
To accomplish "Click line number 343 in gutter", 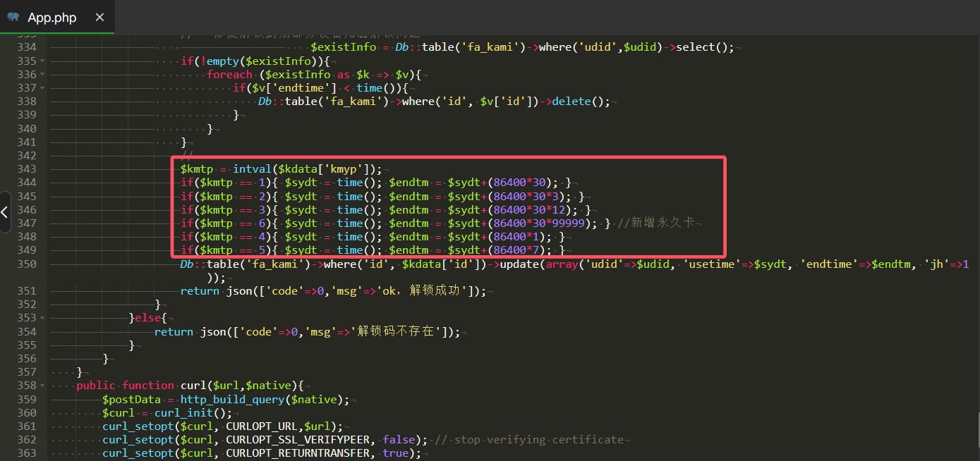I will (26, 169).
